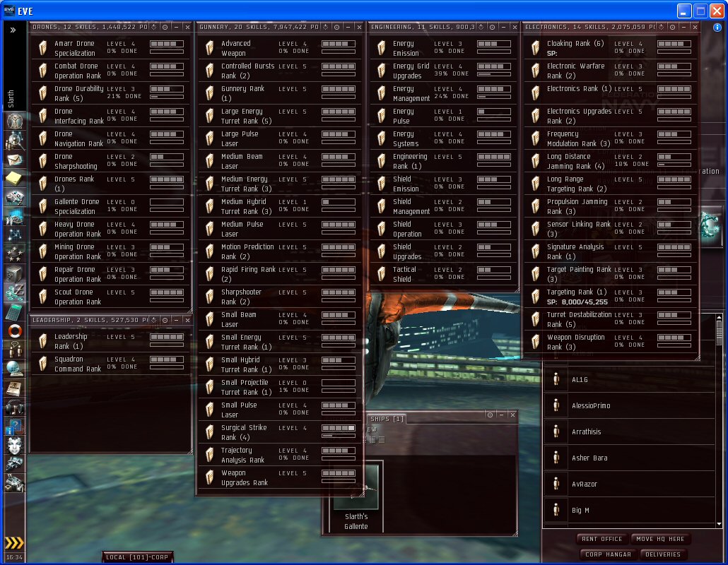Select Squadron Command Rank skill row

[x=110, y=364]
